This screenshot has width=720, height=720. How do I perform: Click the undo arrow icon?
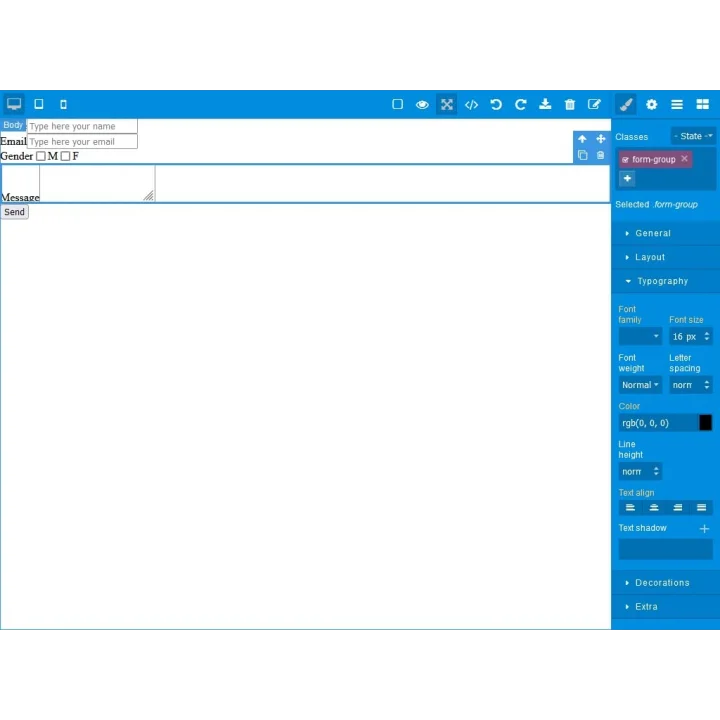tap(496, 105)
